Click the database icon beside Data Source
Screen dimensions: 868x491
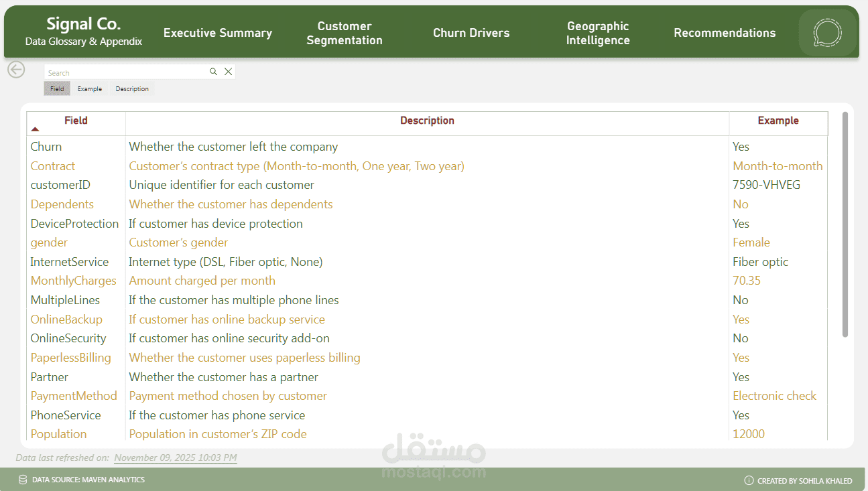[x=23, y=480]
